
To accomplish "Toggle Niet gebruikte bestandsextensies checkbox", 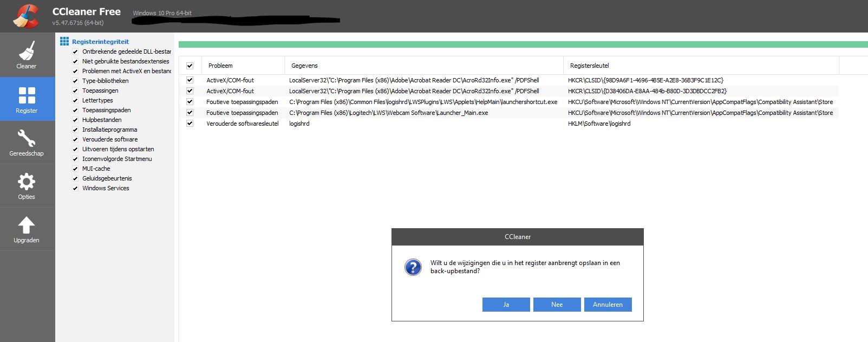I will coord(75,62).
